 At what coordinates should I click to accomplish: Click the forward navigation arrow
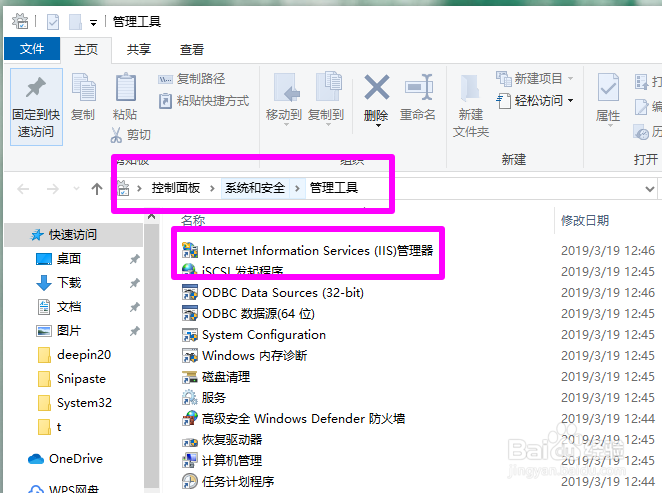pyautogui.click(x=53, y=189)
